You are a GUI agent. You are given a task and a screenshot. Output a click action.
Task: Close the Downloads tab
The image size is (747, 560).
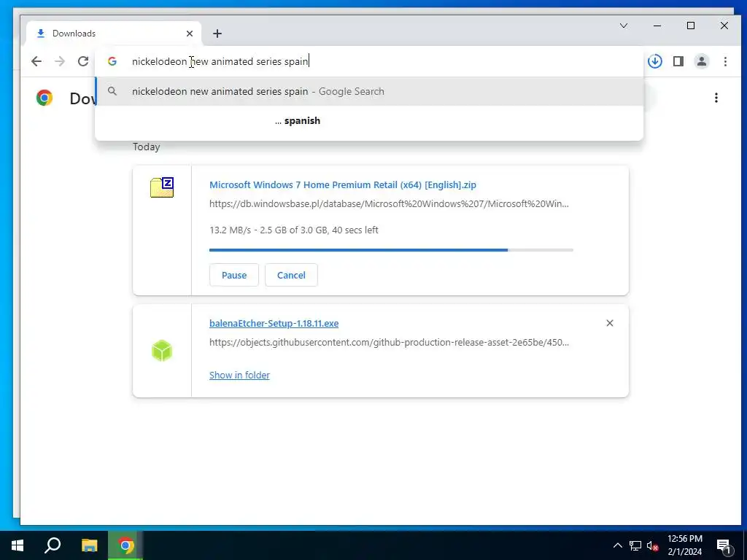coord(190,34)
